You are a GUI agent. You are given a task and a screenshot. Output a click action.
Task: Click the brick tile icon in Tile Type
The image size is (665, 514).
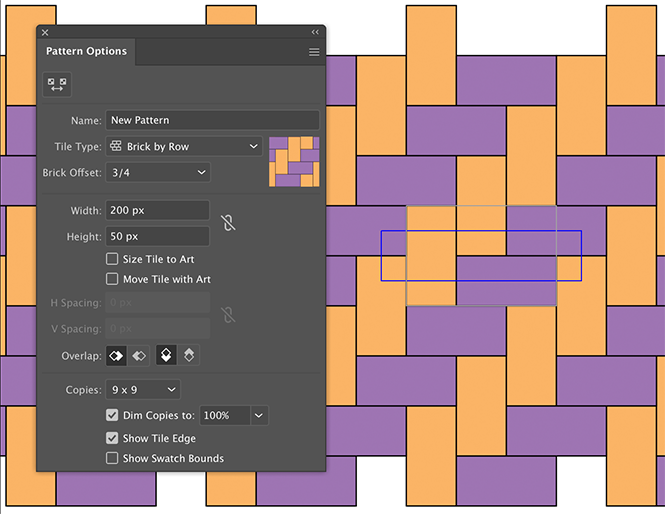116,146
